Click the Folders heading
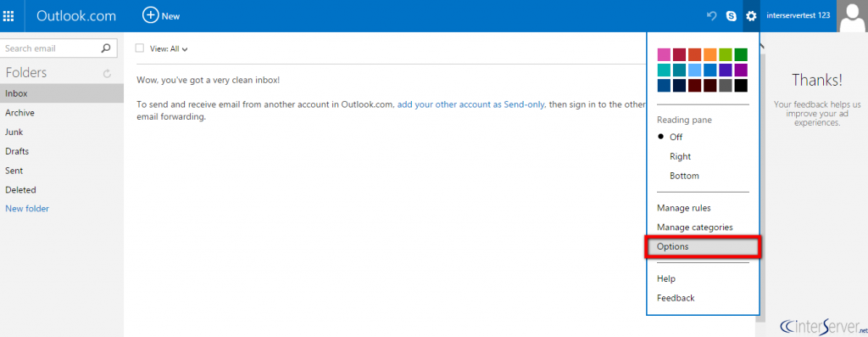 tap(26, 73)
